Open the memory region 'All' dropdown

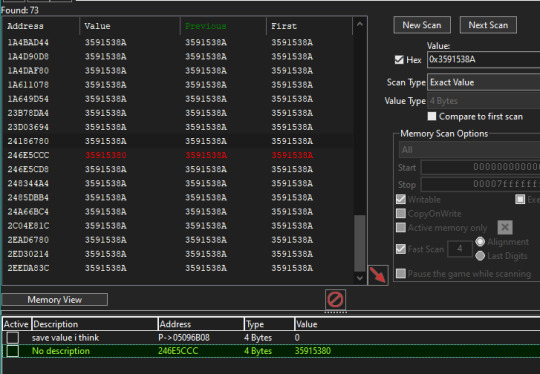(470, 149)
